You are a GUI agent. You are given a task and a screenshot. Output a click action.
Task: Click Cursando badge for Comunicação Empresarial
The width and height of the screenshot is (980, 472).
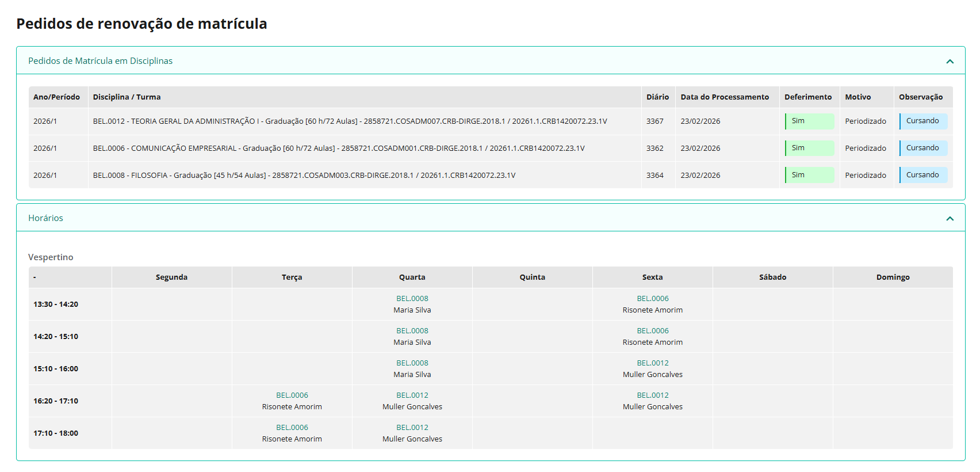coord(922,148)
